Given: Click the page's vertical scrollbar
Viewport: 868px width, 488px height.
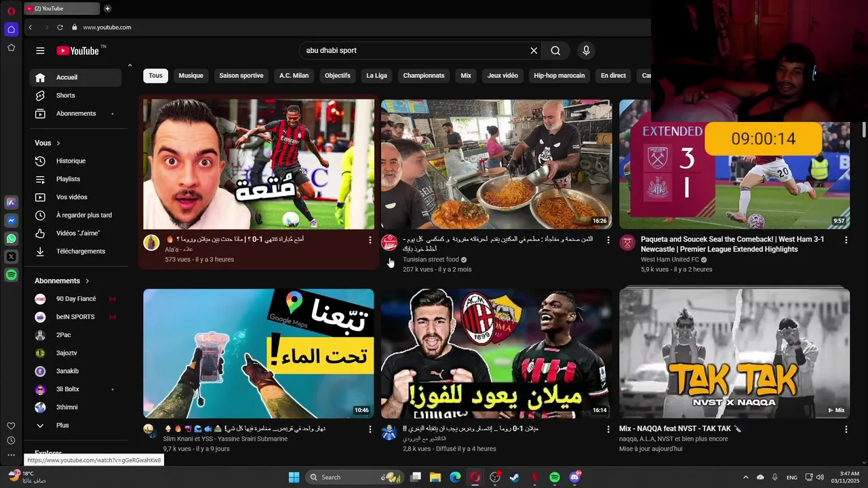Looking at the screenshot, I should (x=864, y=129).
